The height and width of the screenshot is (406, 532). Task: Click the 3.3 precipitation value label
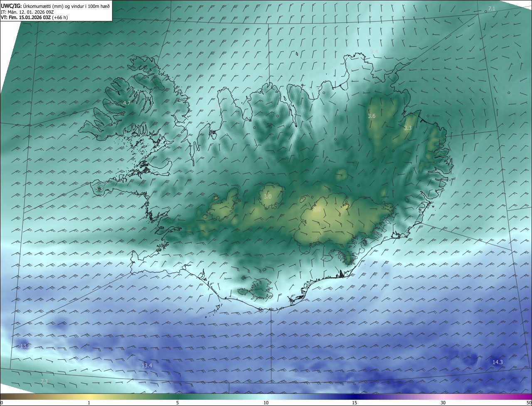(x=408, y=128)
